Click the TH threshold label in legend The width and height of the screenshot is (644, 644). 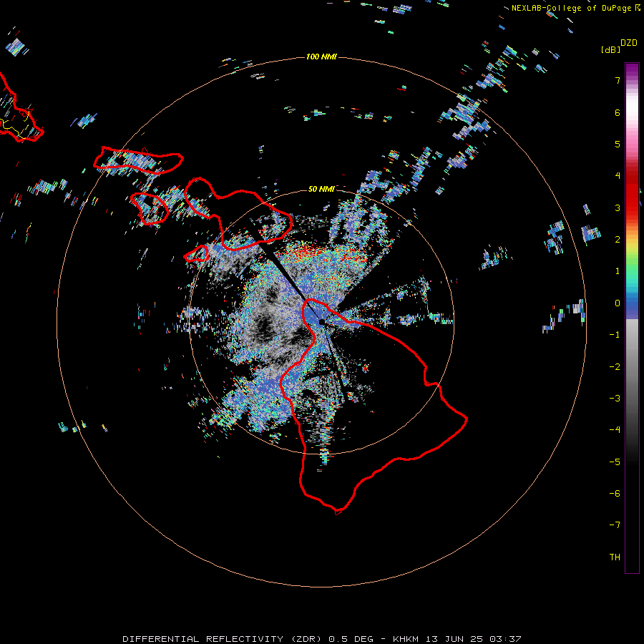tap(615, 557)
